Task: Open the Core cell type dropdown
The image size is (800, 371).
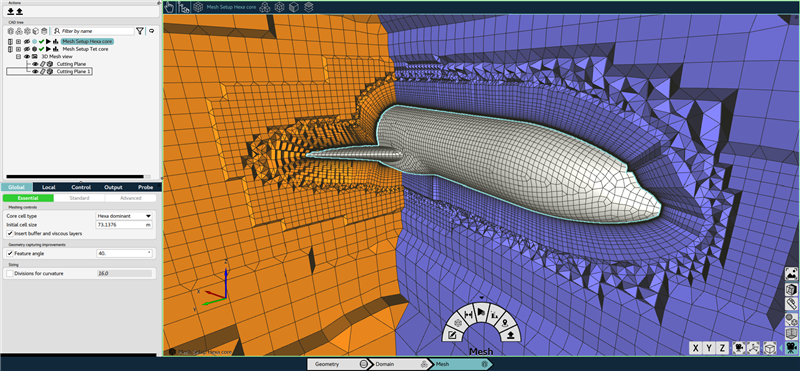Action: click(x=124, y=216)
